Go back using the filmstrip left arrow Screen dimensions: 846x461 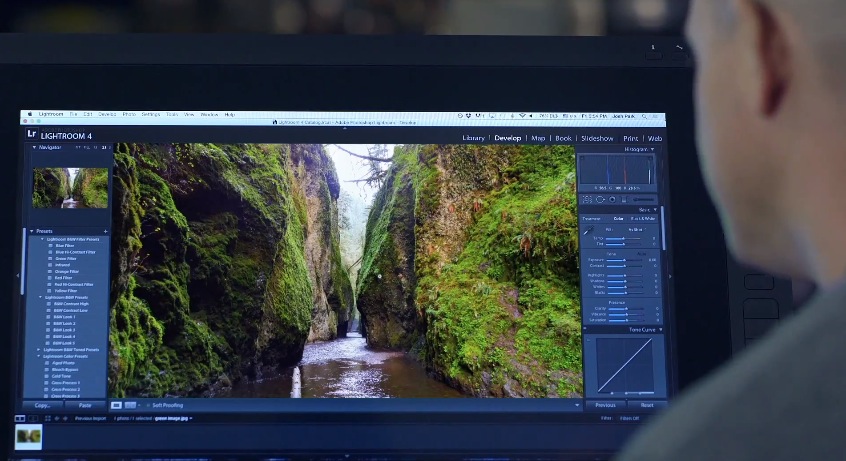[x=57, y=418]
